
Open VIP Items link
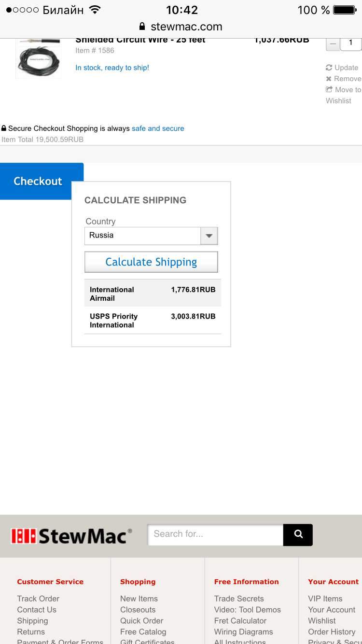coord(325,599)
